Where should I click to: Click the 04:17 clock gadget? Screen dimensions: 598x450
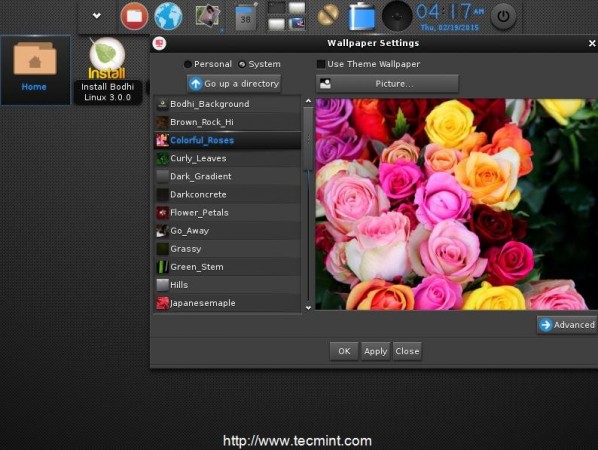(450, 16)
